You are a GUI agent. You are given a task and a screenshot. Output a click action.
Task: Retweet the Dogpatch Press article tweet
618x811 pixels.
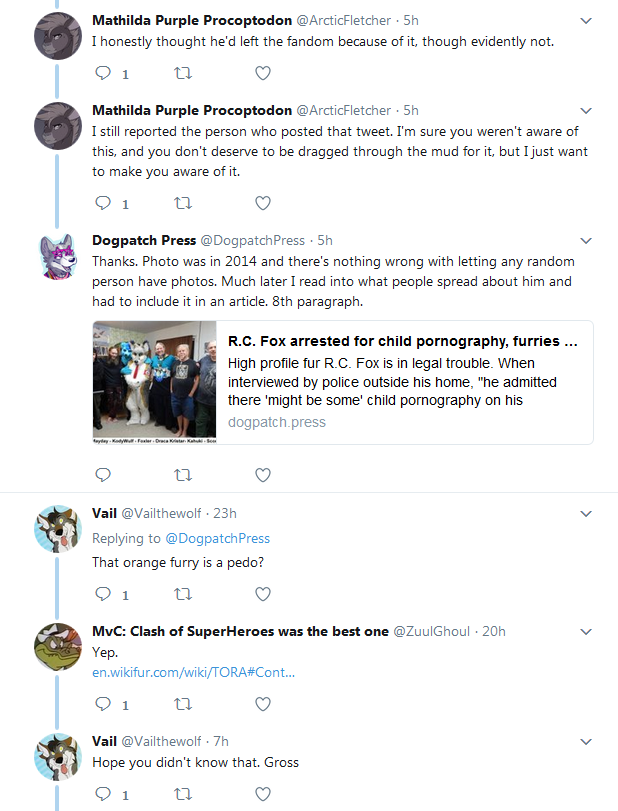(183, 475)
